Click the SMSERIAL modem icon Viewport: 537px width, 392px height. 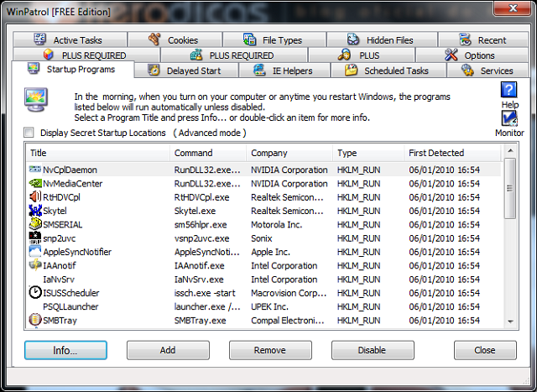35,224
